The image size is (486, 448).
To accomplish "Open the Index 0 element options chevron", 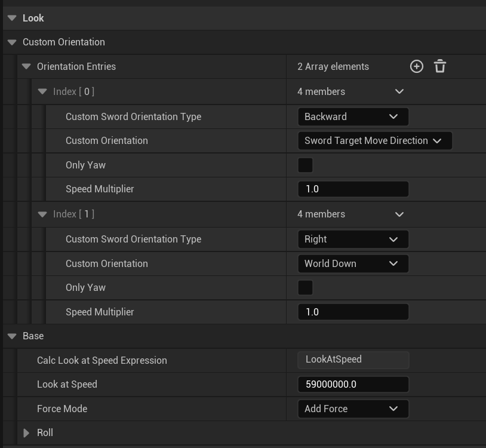I will coord(399,91).
